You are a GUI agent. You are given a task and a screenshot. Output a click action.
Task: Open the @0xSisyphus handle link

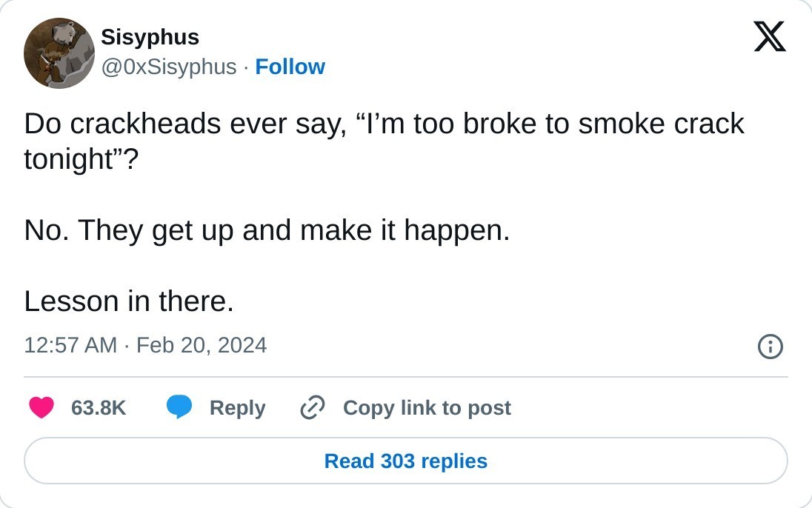point(168,67)
